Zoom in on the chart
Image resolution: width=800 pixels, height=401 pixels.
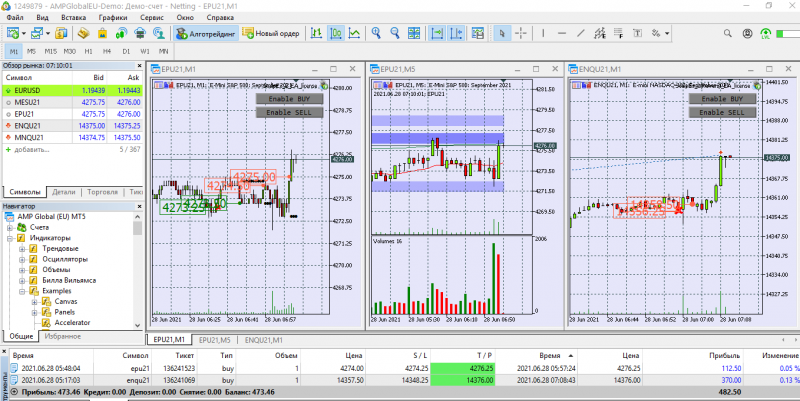click(x=377, y=34)
